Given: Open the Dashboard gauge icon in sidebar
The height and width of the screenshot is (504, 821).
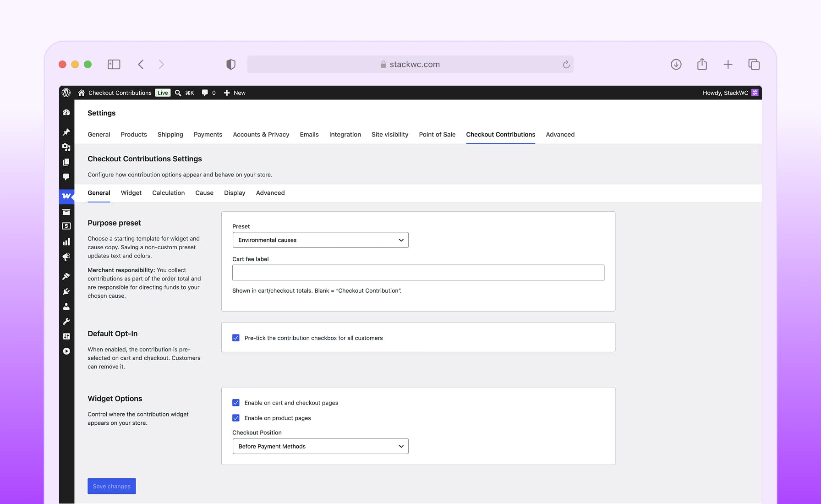Looking at the screenshot, I should click(66, 113).
